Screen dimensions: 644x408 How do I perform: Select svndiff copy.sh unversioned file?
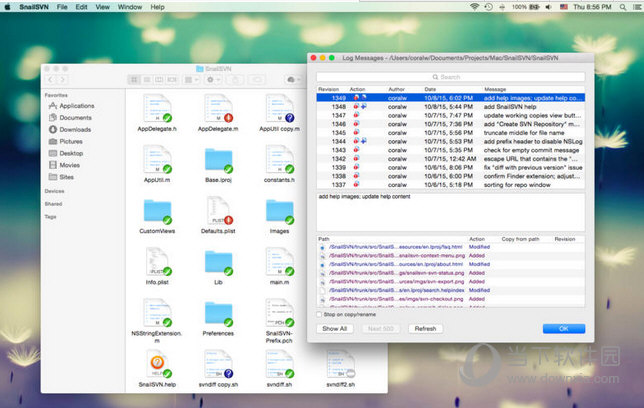218,364
